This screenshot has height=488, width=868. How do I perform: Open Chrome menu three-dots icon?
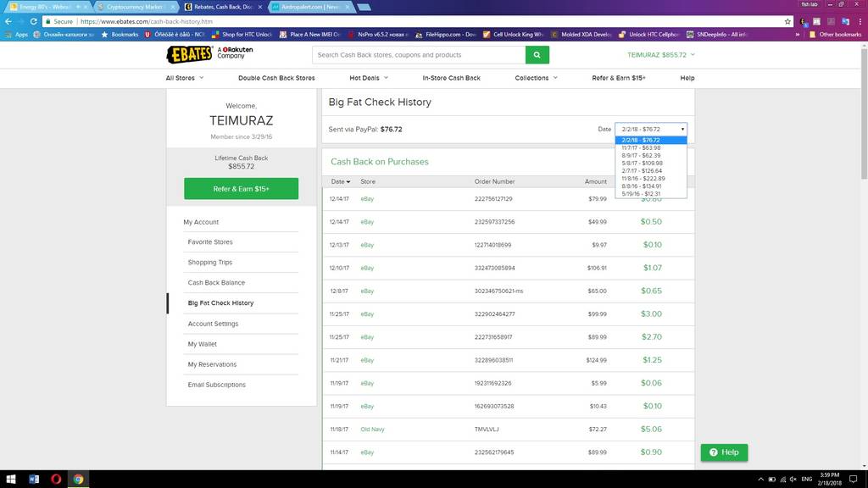coord(860,21)
